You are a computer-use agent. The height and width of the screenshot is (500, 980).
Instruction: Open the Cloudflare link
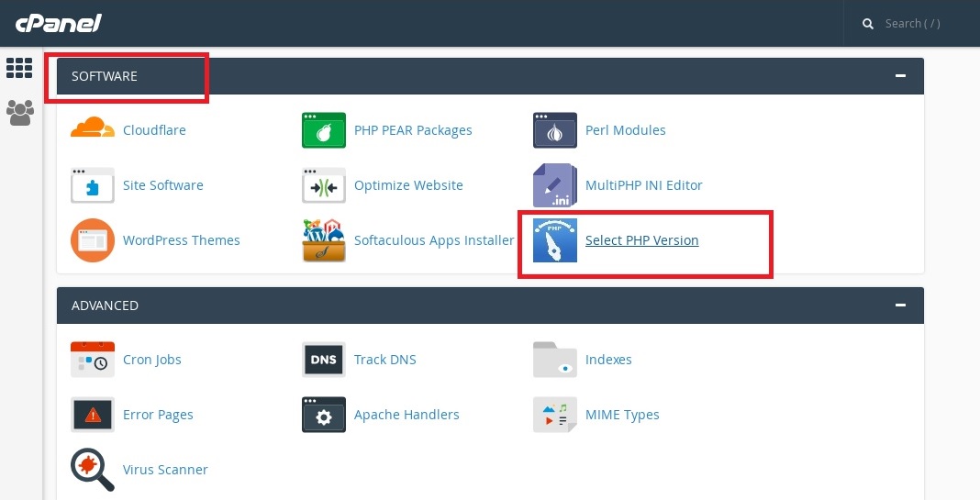point(154,130)
